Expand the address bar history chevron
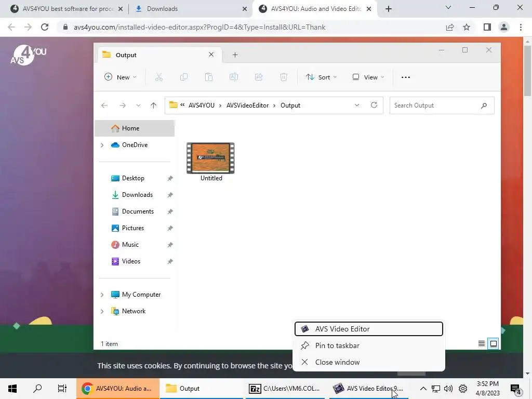 click(x=356, y=105)
